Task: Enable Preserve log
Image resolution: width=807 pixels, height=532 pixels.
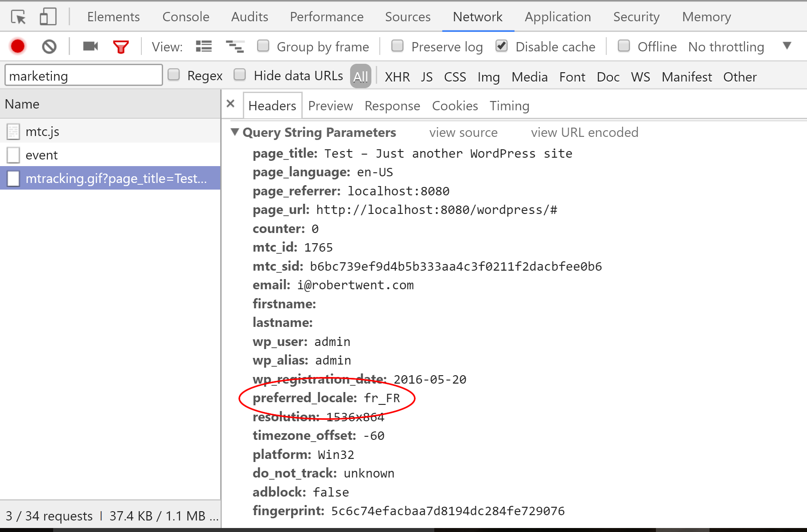Action: (x=398, y=46)
